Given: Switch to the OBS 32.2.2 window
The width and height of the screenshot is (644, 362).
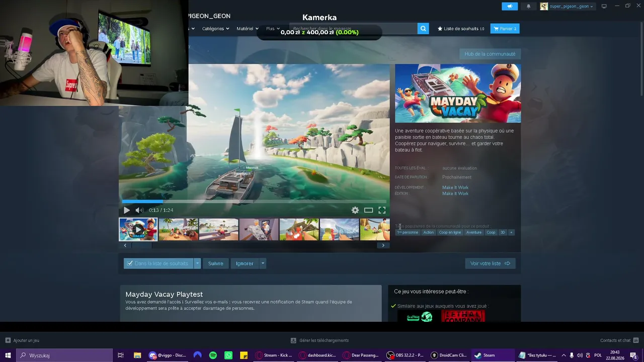Looking at the screenshot, I should click(405, 355).
